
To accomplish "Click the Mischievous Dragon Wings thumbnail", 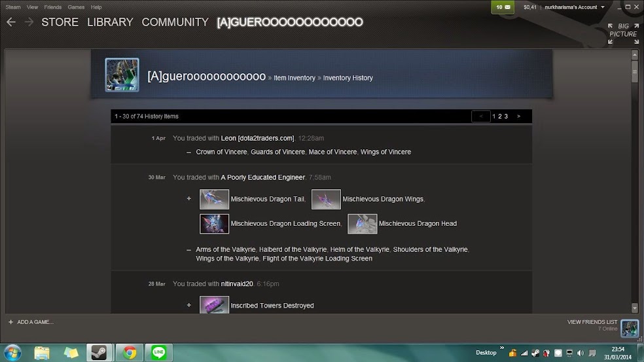I will (326, 199).
